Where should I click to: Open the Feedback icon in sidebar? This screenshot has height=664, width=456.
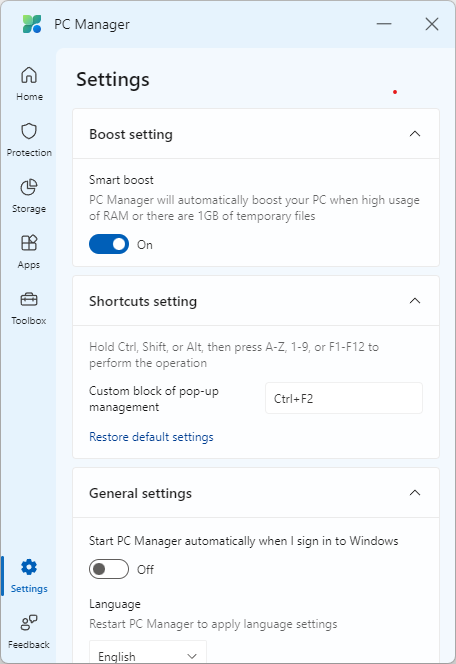click(29, 623)
